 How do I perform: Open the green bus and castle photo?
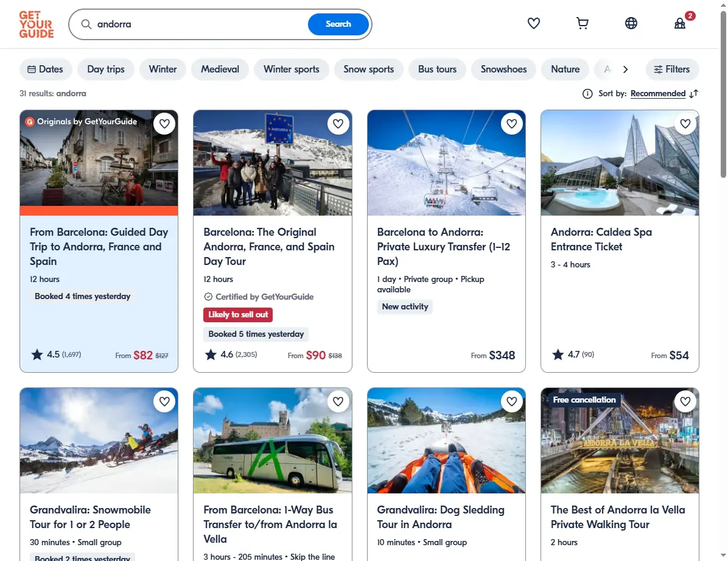[x=273, y=440]
